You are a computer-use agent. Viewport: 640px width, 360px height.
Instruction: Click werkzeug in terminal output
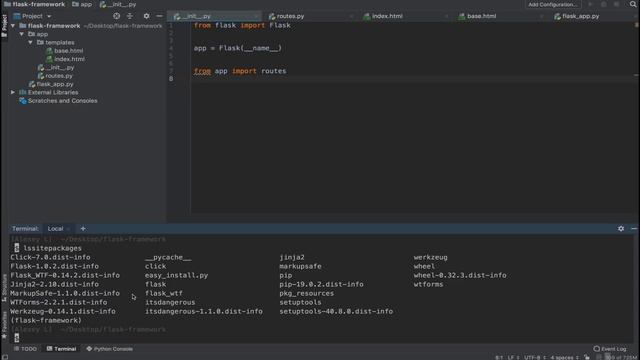tap(430, 258)
